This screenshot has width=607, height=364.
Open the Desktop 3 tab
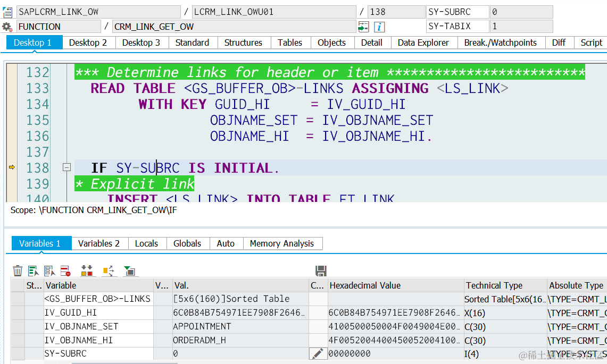[142, 43]
